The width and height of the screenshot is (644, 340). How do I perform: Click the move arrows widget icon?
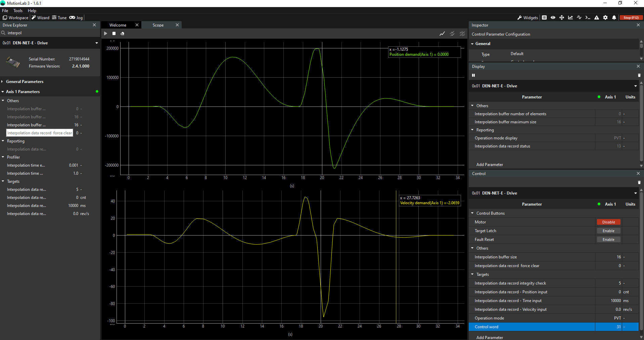tap(562, 18)
